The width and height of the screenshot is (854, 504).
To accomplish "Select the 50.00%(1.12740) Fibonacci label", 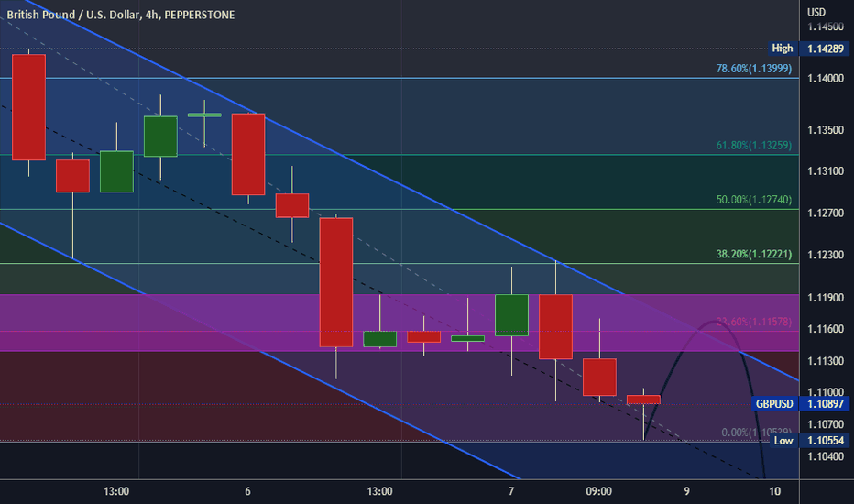I will point(754,200).
